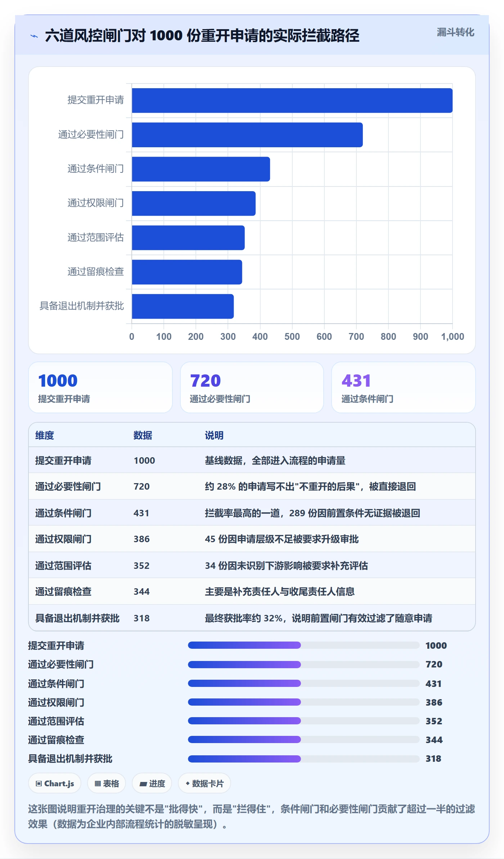Click the 通过留痕检查 bar in chart
This screenshot has width=504, height=859.
(187, 272)
